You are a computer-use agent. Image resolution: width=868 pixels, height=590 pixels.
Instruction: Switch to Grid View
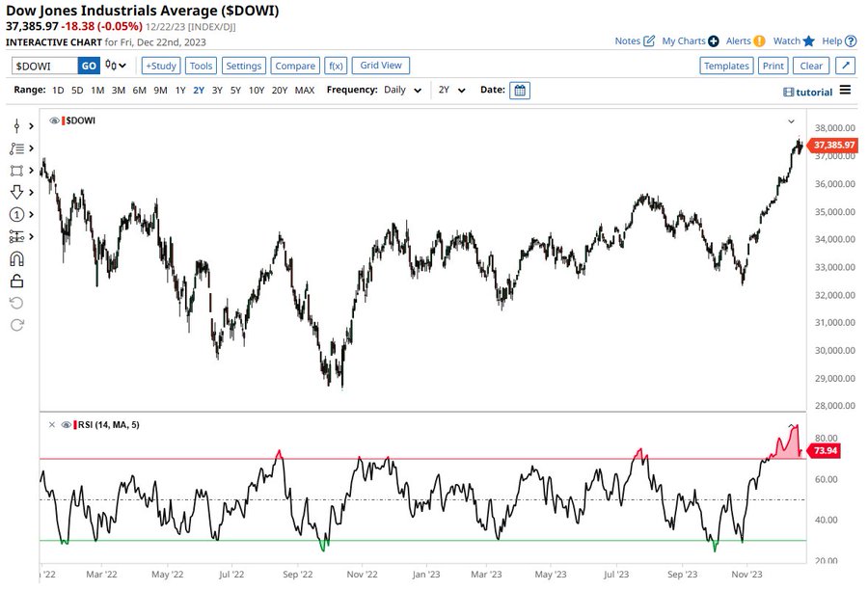381,66
